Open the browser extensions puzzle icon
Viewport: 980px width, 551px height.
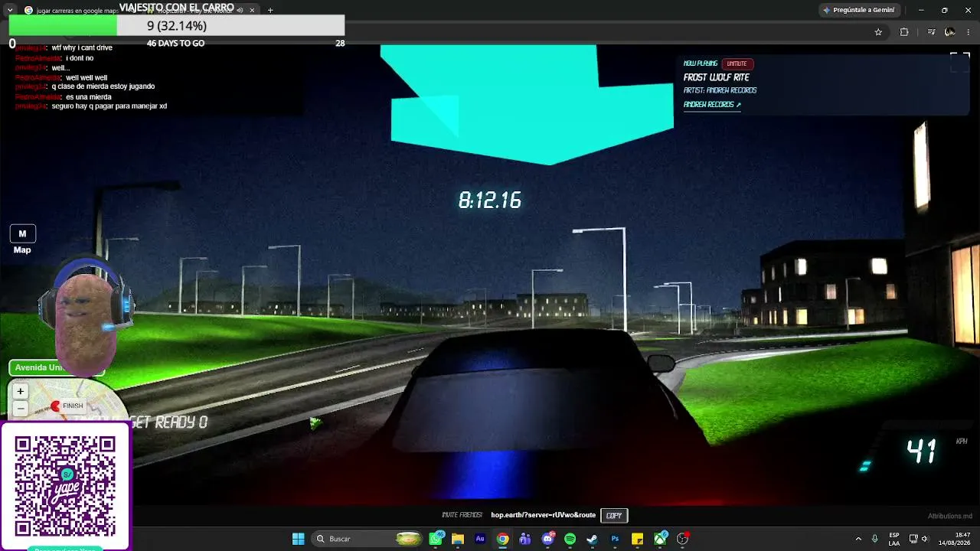tap(904, 32)
